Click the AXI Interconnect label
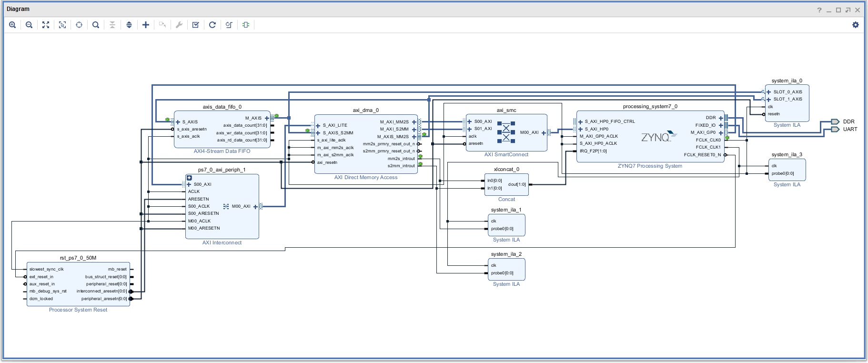Screen dimensions: 868x363 click(x=222, y=242)
